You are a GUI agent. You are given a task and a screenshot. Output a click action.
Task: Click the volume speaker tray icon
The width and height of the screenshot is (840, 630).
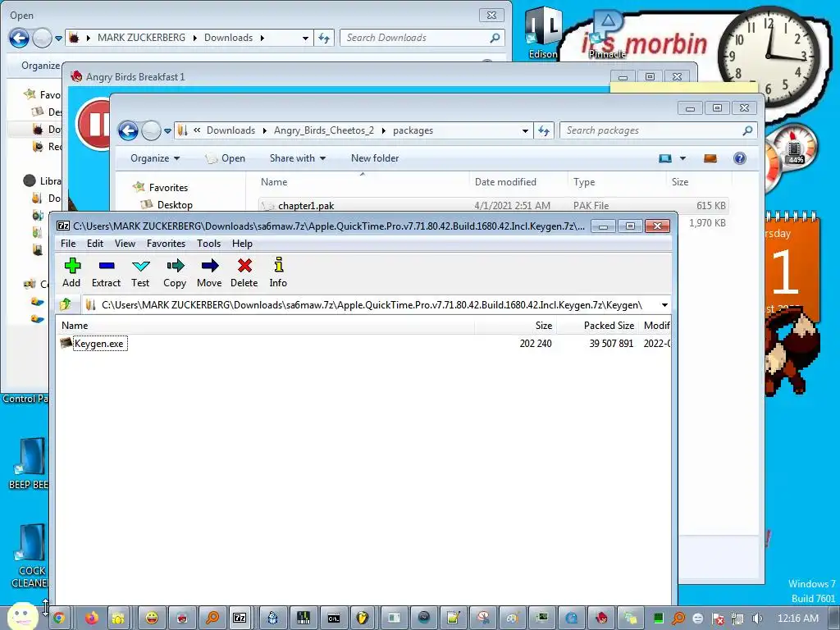[x=757, y=619]
